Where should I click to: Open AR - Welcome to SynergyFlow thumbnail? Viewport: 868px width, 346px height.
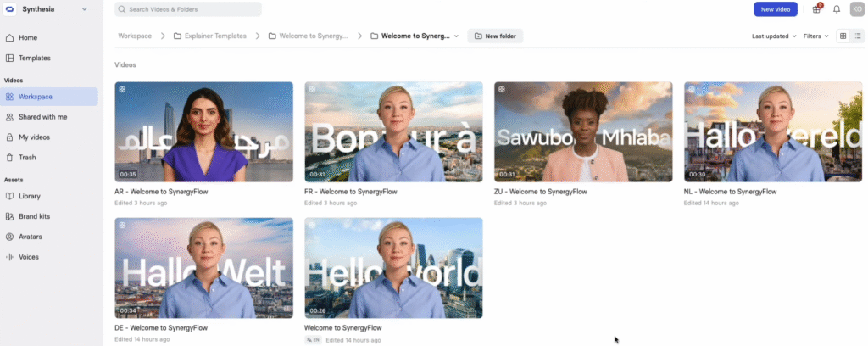coord(203,131)
